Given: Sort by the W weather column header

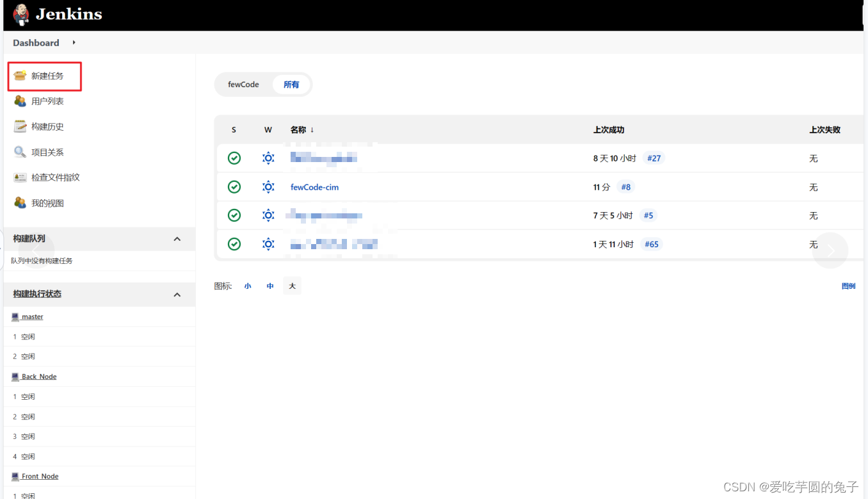Looking at the screenshot, I should (x=268, y=130).
